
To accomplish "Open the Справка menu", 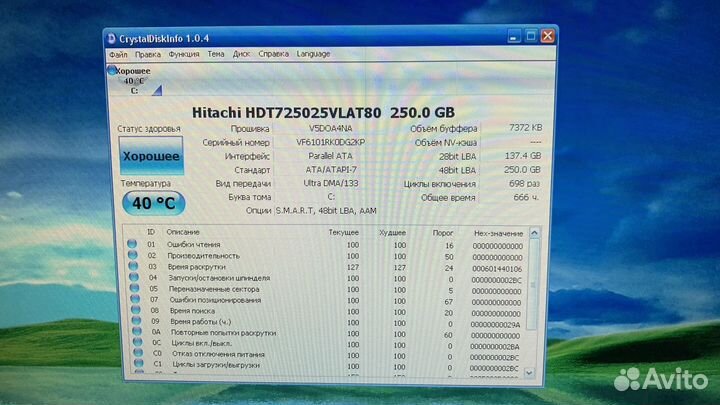I will [x=273, y=54].
